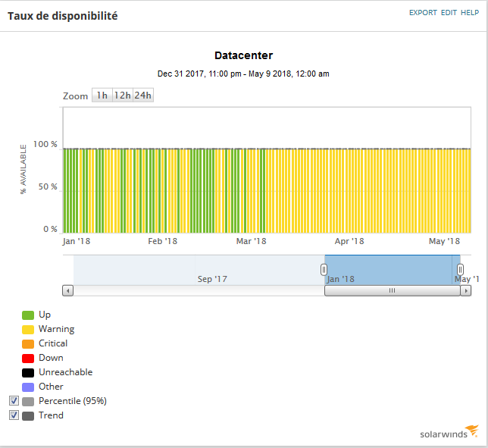Click the right range handle near May
This screenshot has width=488, height=448.
[x=460, y=270]
